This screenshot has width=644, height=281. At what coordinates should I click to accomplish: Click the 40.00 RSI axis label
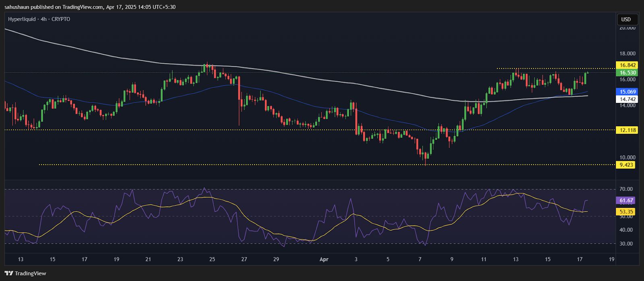point(626,230)
